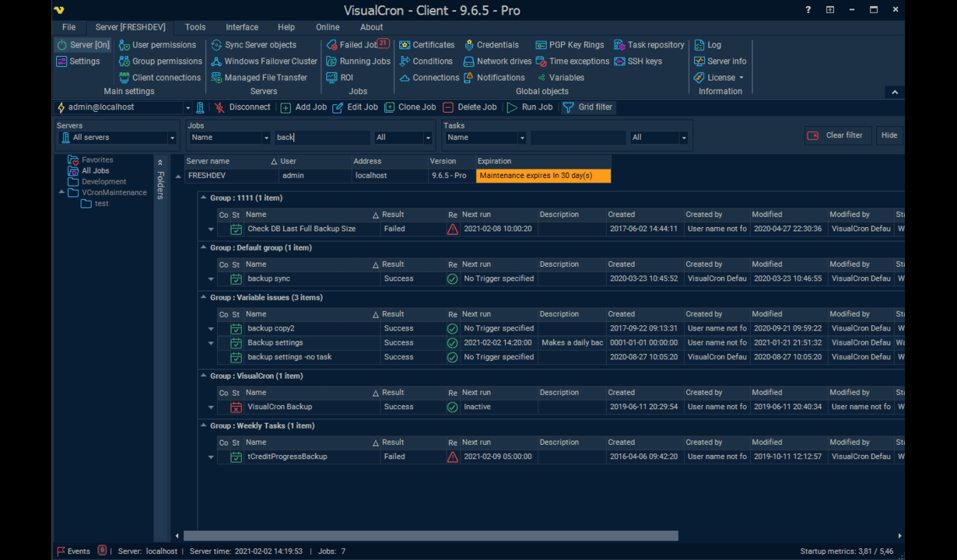Click Add Job

point(303,107)
